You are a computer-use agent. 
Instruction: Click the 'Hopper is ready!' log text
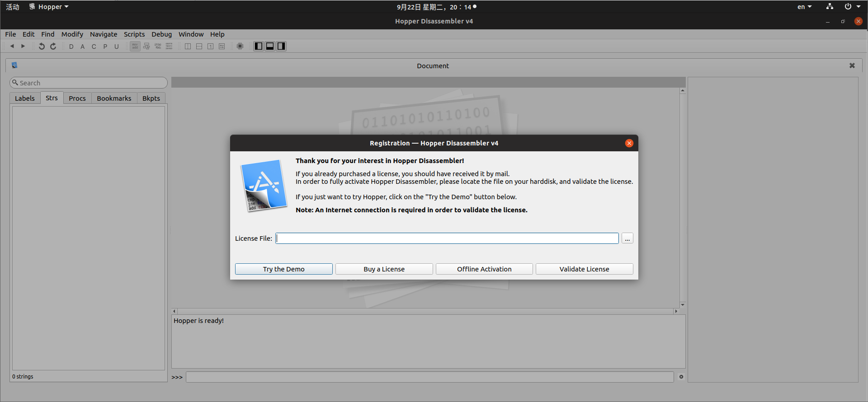199,321
